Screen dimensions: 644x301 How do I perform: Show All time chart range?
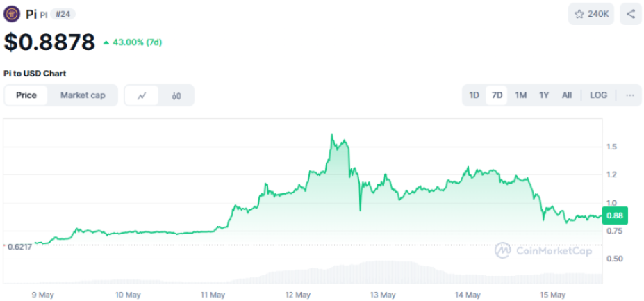pyautogui.click(x=567, y=95)
